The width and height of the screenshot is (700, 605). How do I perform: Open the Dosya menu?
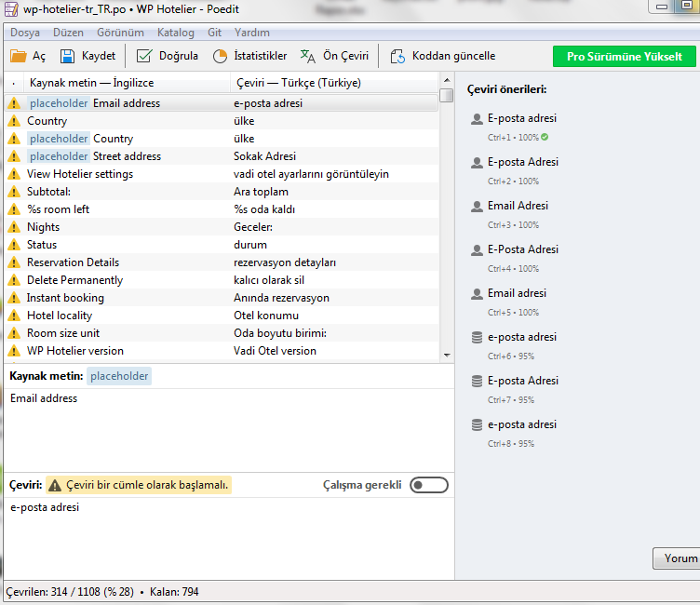[25, 33]
